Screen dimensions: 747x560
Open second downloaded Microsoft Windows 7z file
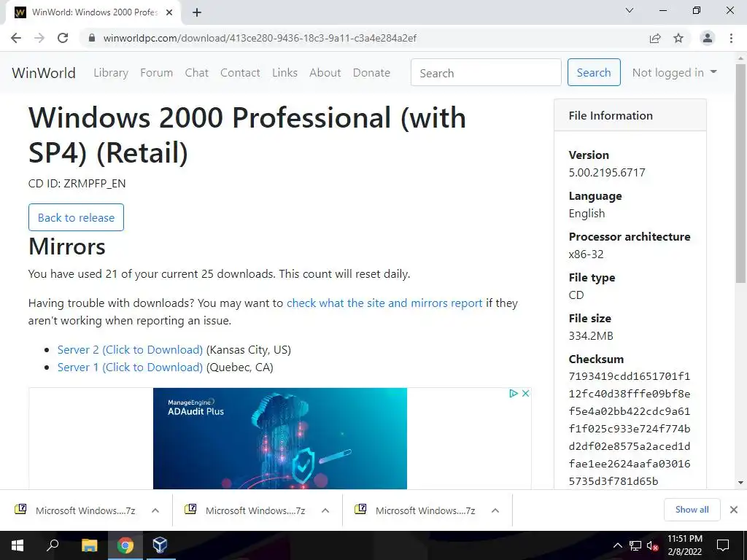[x=245, y=510]
